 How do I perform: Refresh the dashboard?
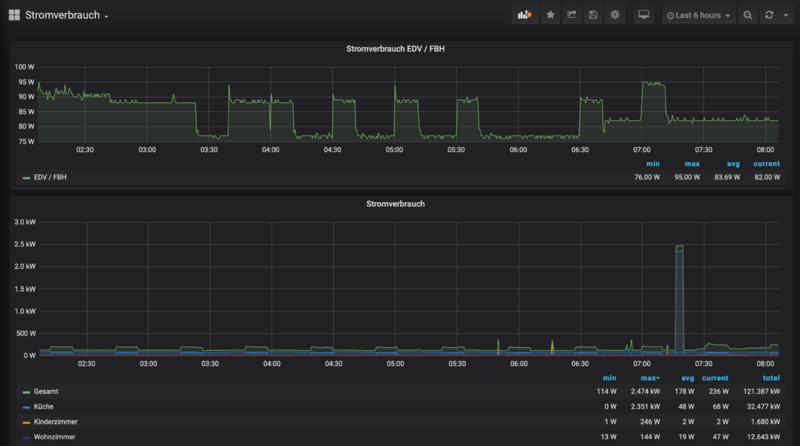(769, 15)
